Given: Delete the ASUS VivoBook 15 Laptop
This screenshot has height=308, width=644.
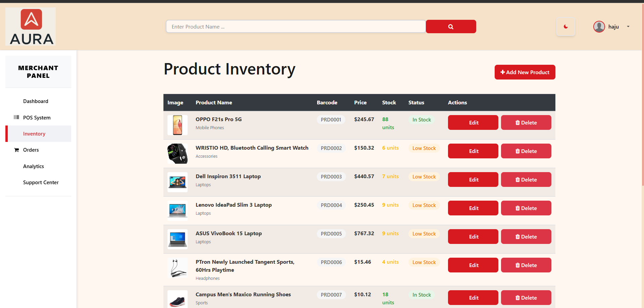Looking at the screenshot, I should point(526,237).
